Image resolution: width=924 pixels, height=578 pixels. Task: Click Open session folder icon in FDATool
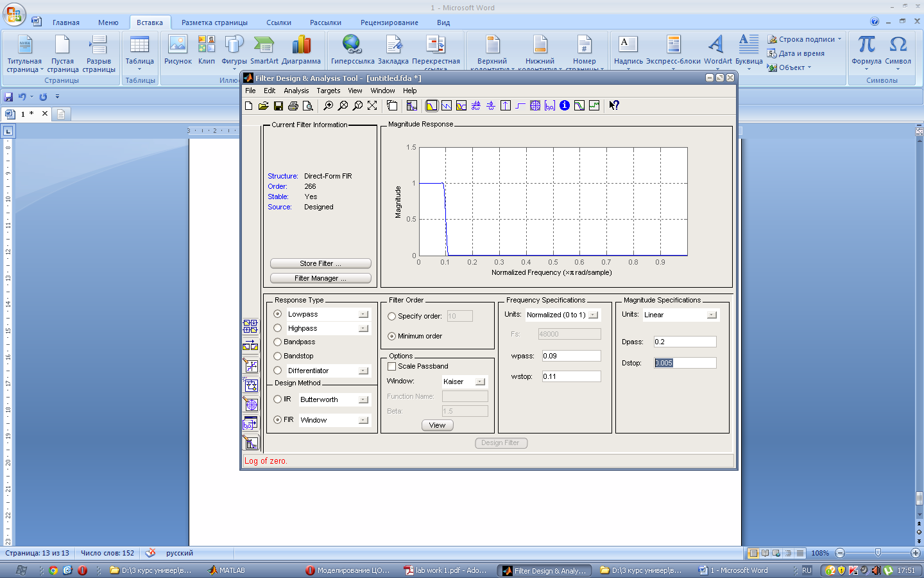click(x=264, y=106)
